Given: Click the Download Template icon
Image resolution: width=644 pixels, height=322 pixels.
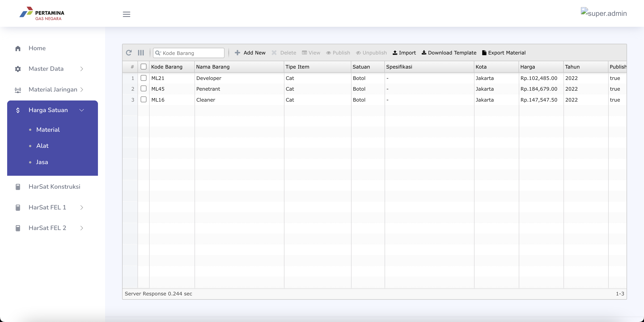Looking at the screenshot, I should 424,53.
